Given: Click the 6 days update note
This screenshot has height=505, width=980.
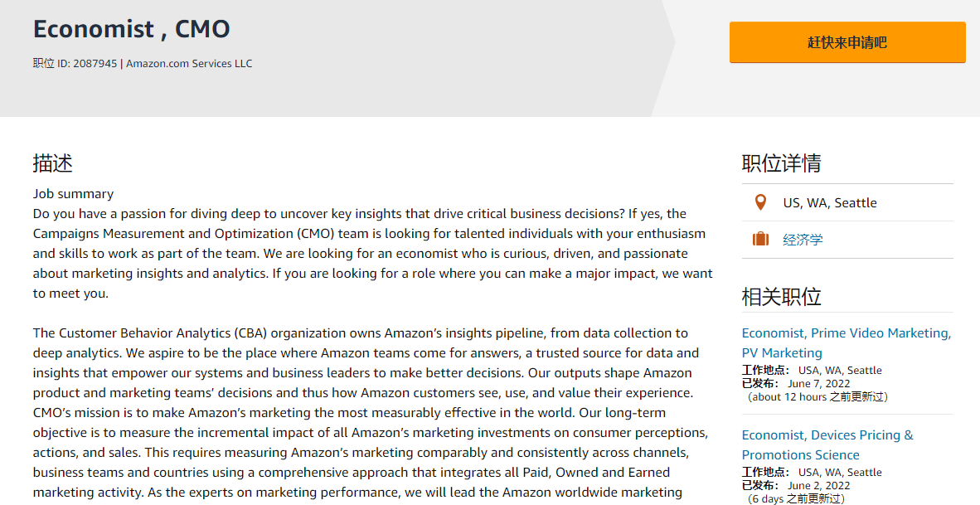Looking at the screenshot, I should coord(796,499).
